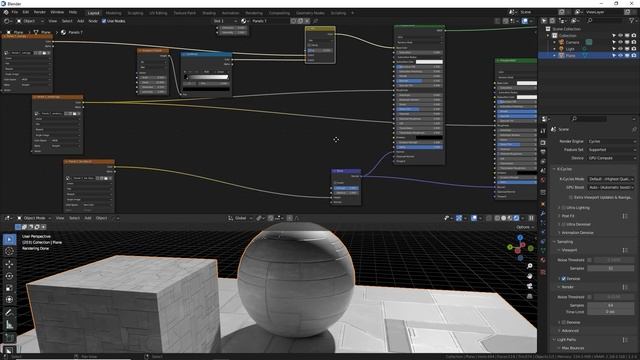Click the Blender logo menu icon
640x360 pixels.
coord(6,12)
